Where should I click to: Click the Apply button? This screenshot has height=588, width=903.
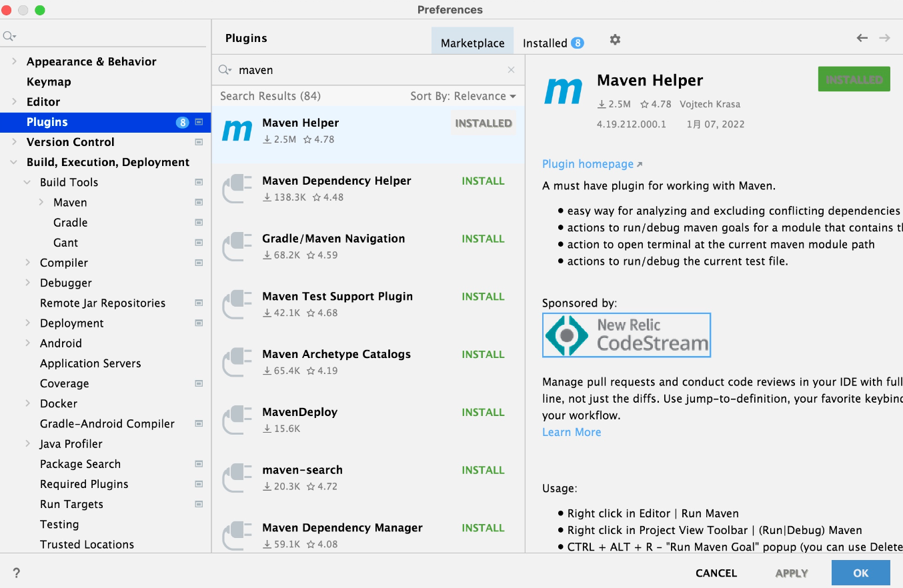(x=792, y=573)
